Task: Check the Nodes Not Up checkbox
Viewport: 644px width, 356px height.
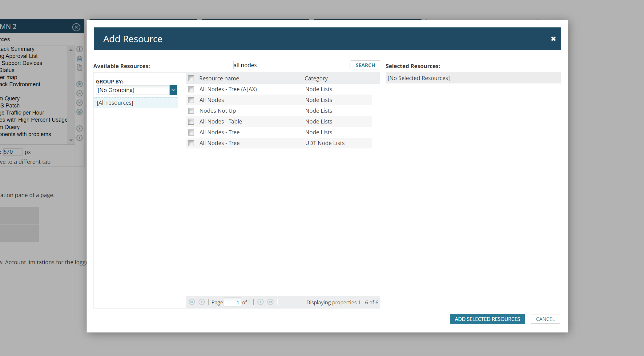Action: [x=191, y=111]
